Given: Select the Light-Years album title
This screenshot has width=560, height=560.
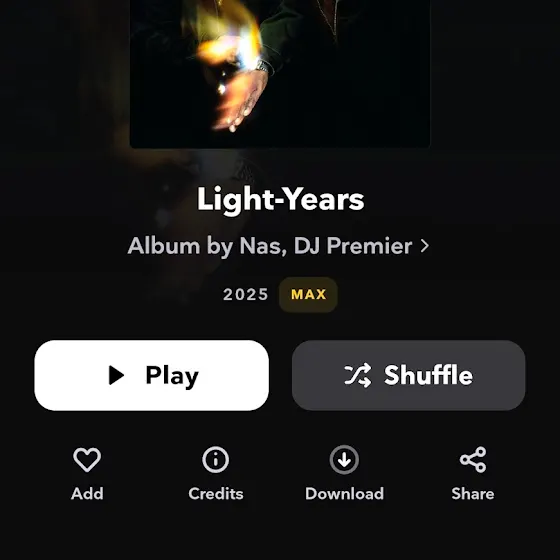Looking at the screenshot, I should click(x=280, y=200).
